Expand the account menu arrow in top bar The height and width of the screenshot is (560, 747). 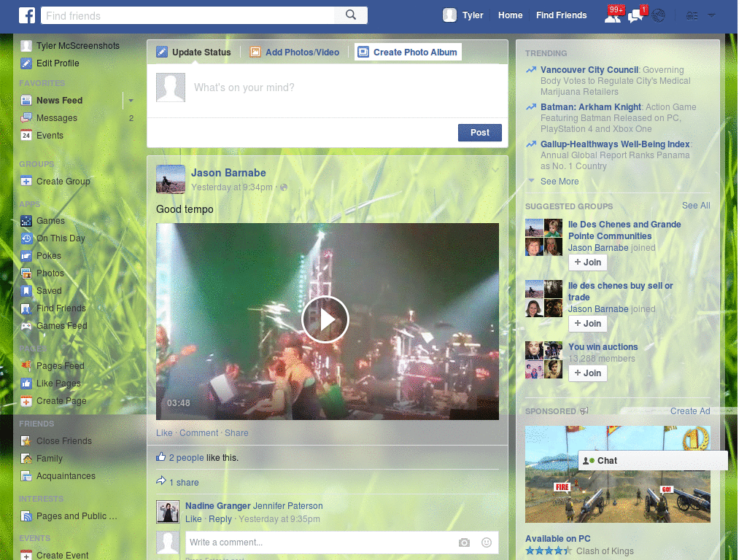click(711, 16)
